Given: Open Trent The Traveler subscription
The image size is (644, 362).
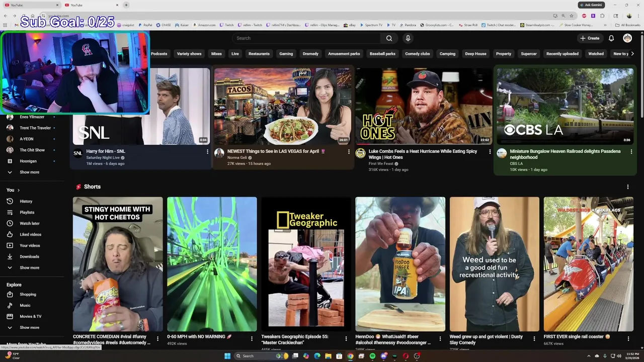Looking at the screenshot, I should [32, 128].
